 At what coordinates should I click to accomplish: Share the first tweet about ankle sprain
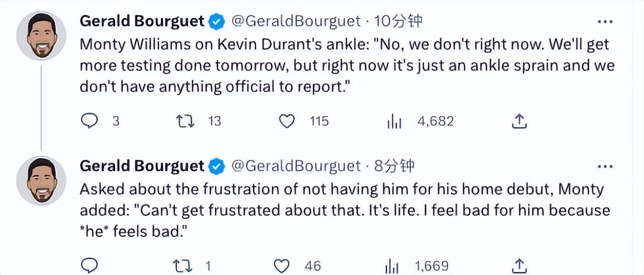519,121
